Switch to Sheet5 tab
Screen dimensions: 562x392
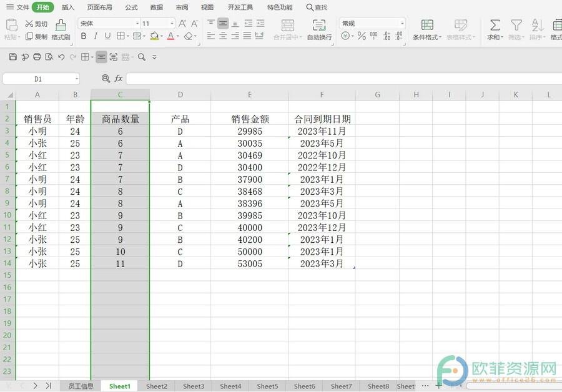click(x=267, y=386)
